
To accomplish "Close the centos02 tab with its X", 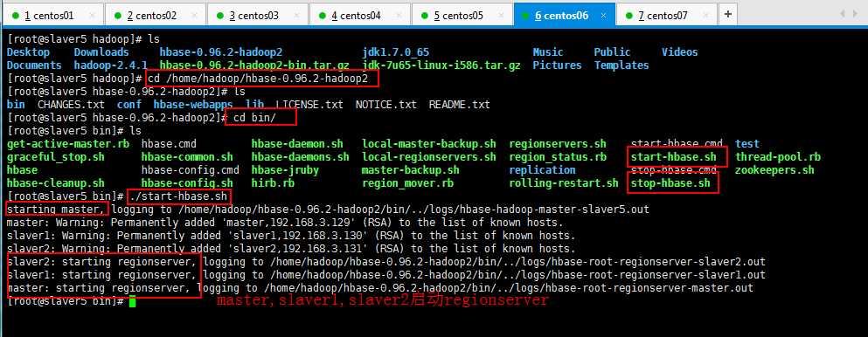I will [x=194, y=16].
